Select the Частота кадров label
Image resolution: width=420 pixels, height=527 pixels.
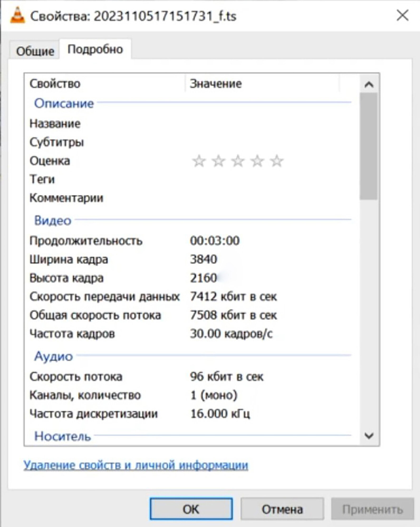coord(72,334)
